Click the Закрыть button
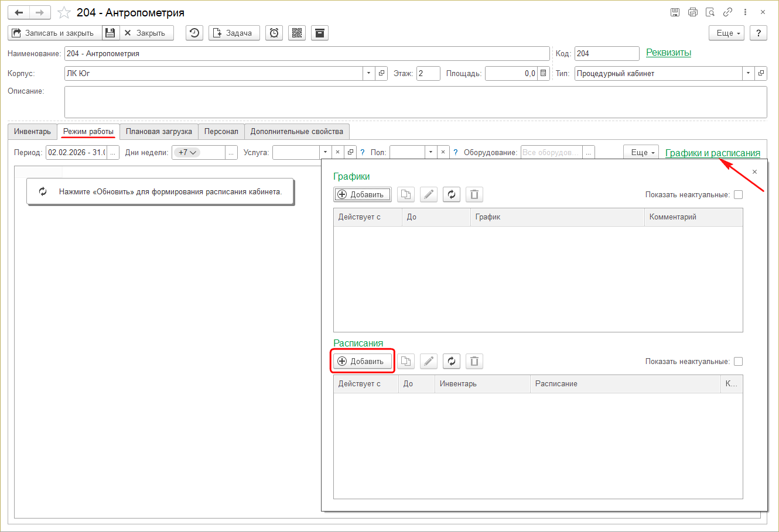The width and height of the screenshot is (779, 532). coord(146,33)
